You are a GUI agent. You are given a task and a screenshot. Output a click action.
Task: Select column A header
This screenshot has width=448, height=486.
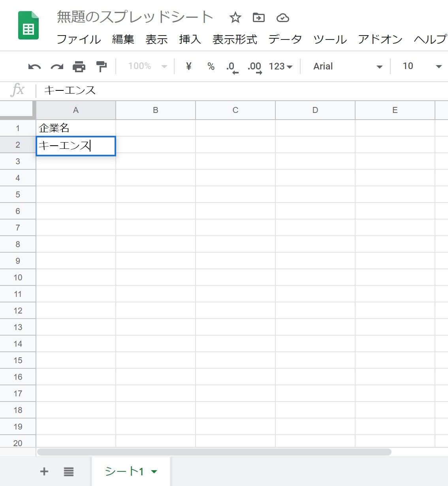tap(76, 110)
